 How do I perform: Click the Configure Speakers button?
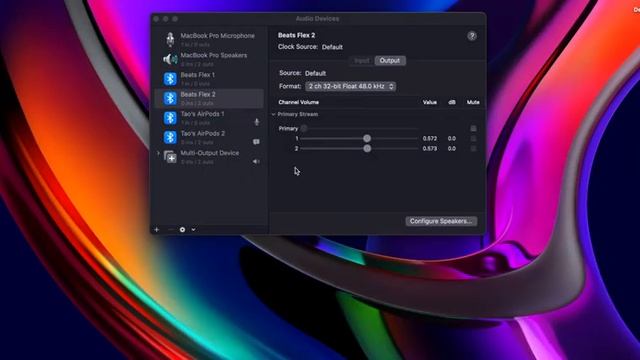tap(441, 221)
